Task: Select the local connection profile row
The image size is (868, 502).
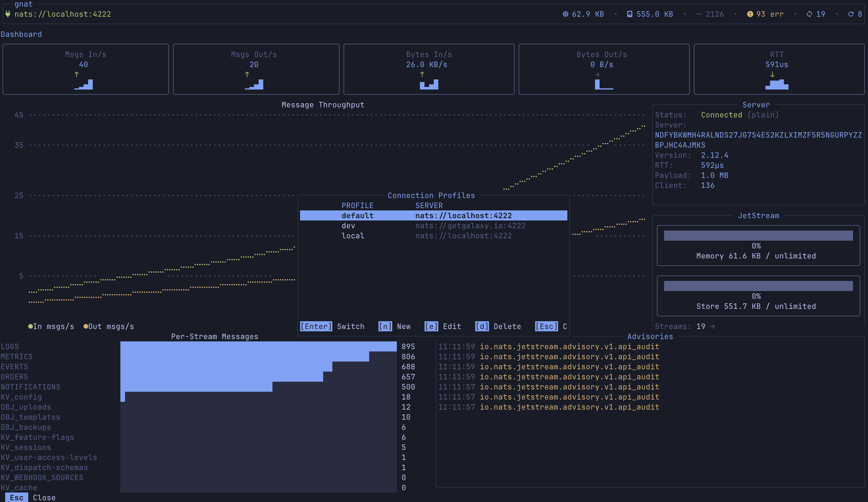Action: [433, 236]
